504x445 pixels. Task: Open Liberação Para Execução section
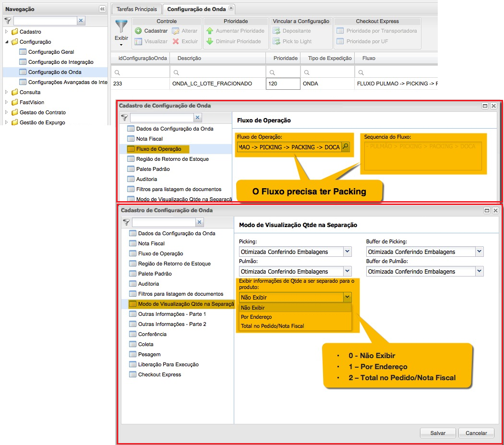coord(168,364)
